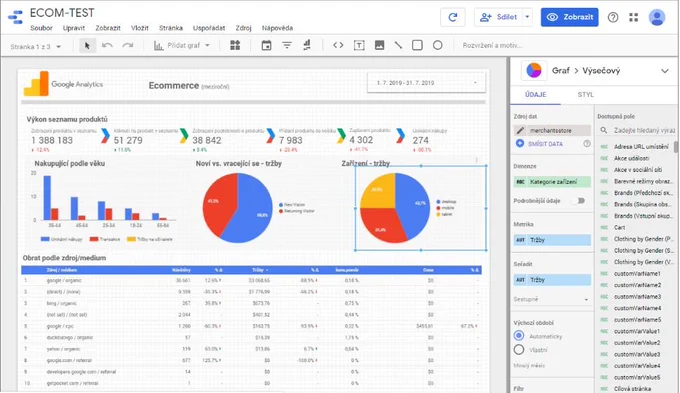Click Rozvržení a motiv button

492,45
